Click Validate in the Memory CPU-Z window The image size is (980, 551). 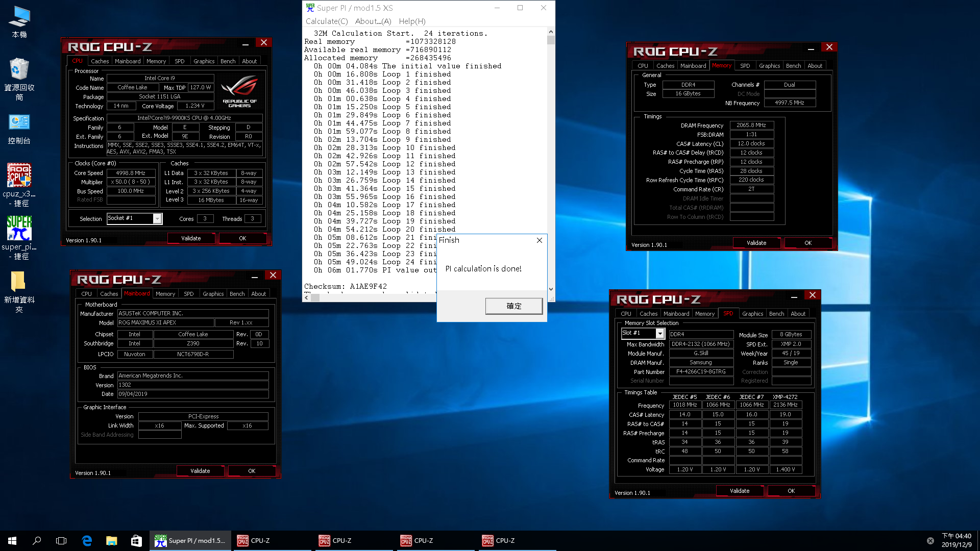coord(756,243)
